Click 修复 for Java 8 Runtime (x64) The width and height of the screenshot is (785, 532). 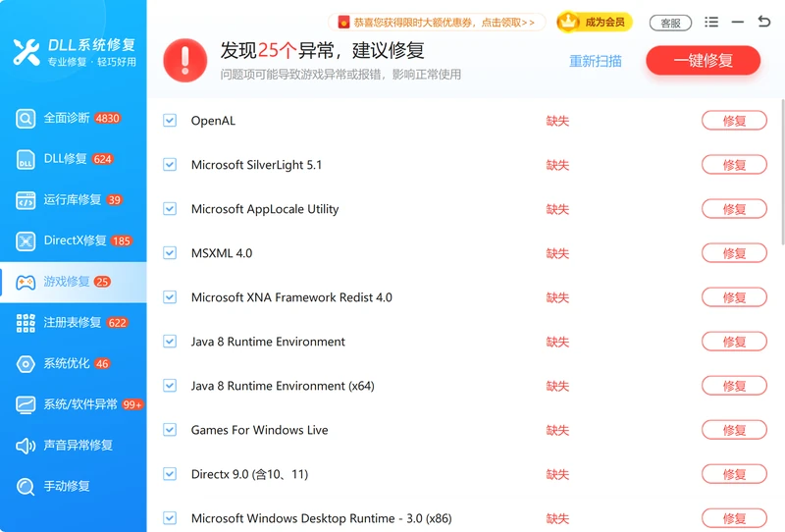(734, 385)
